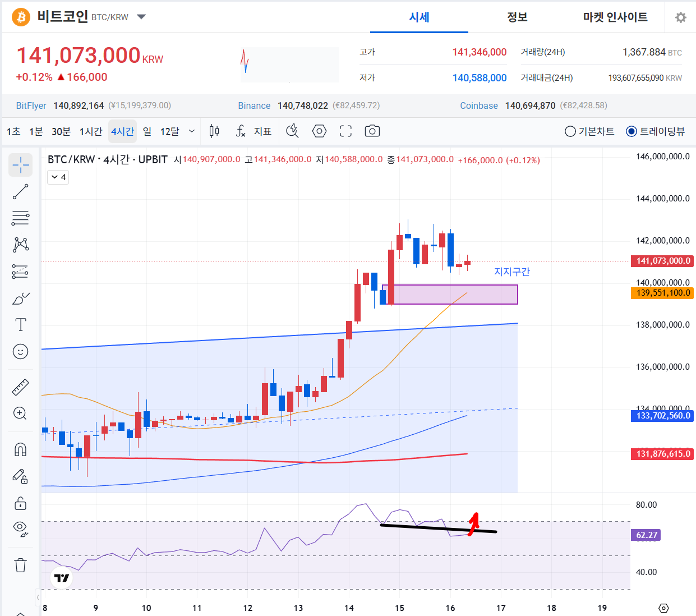Select the trend line drawing tool

pyautogui.click(x=21, y=192)
